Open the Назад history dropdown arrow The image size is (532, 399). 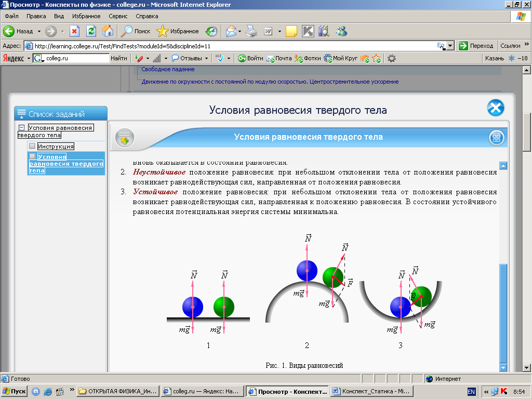point(39,31)
